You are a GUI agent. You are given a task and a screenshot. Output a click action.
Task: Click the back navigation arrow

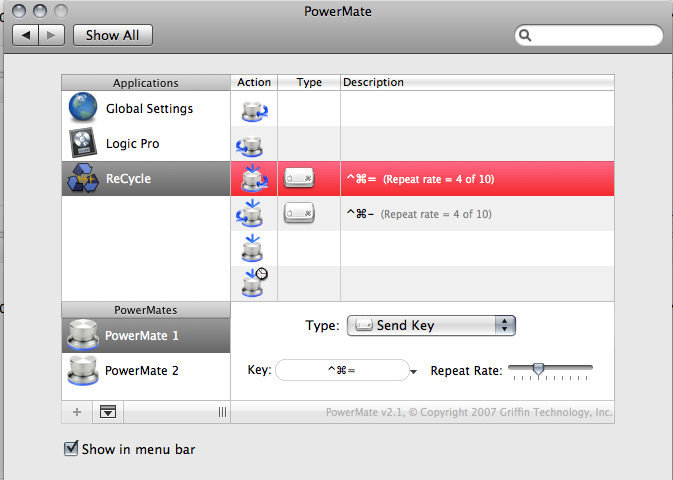pyautogui.click(x=26, y=35)
